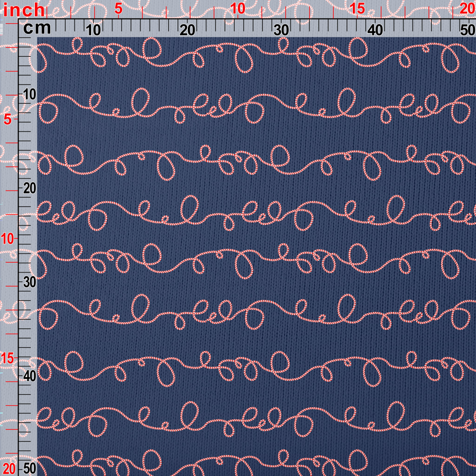Select the 10 cm mark on top ruler
The height and width of the screenshot is (476, 476).
click(94, 30)
